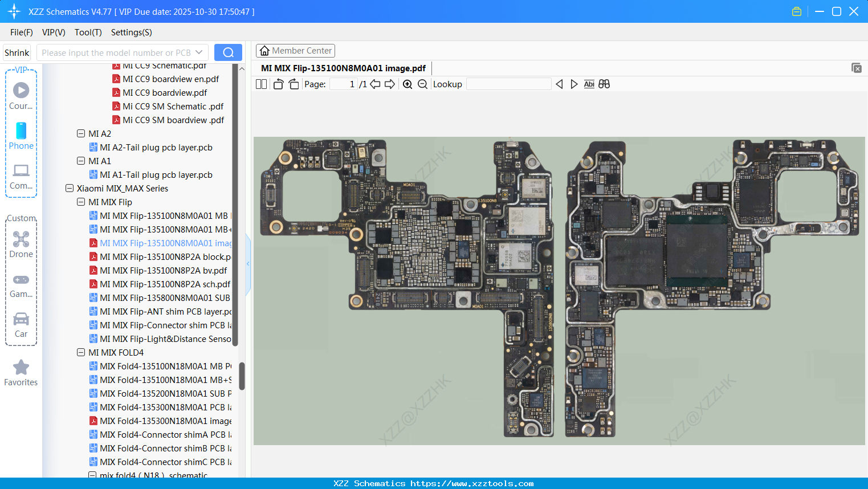Go to the next page arrow
Screen dimensions: 868x489
[390, 84]
